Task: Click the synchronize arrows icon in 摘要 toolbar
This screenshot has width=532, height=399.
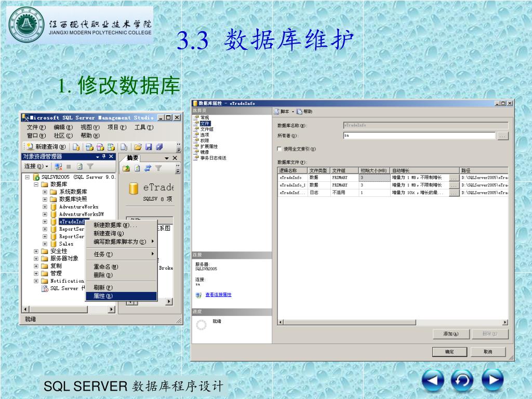Action: [148, 168]
